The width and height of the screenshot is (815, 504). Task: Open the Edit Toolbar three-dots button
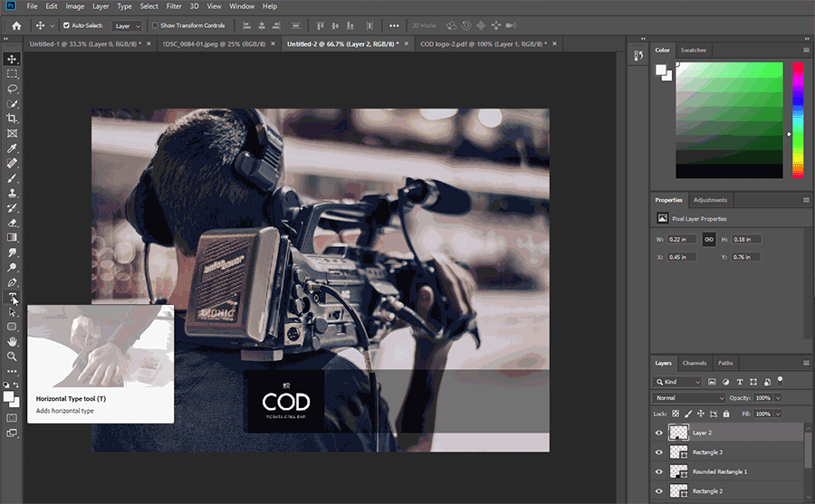click(12, 372)
